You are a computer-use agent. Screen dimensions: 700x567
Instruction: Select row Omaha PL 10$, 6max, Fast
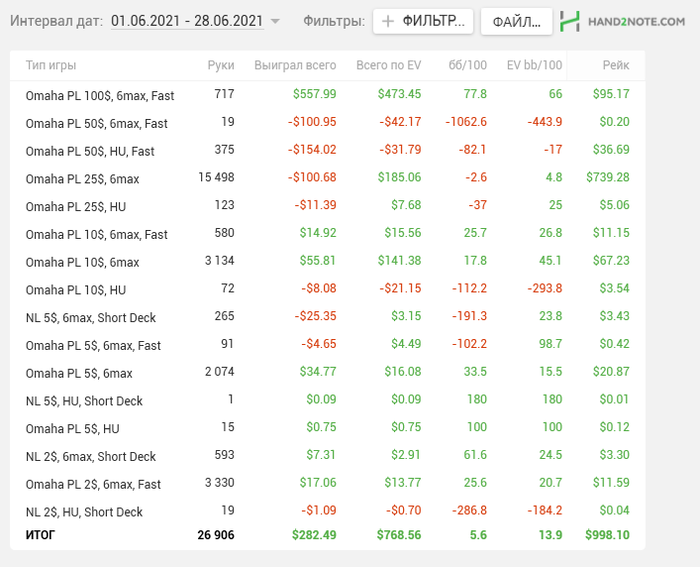click(x=327, y=233)
